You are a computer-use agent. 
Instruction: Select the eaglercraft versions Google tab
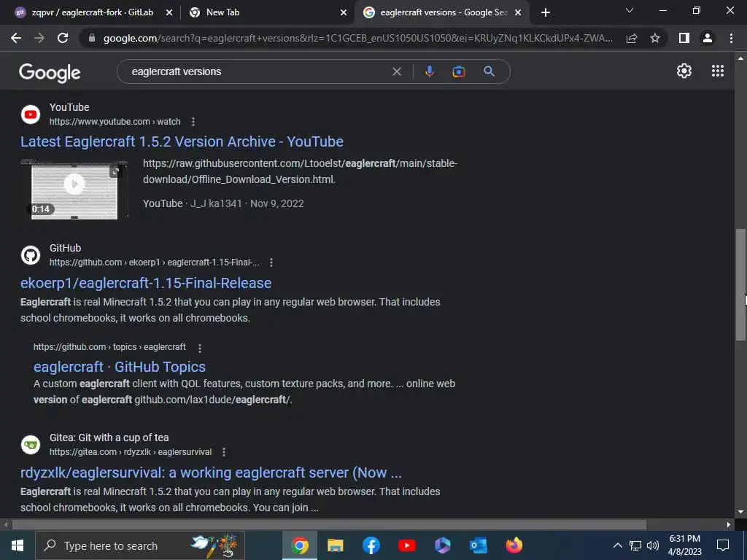point(443,12)
